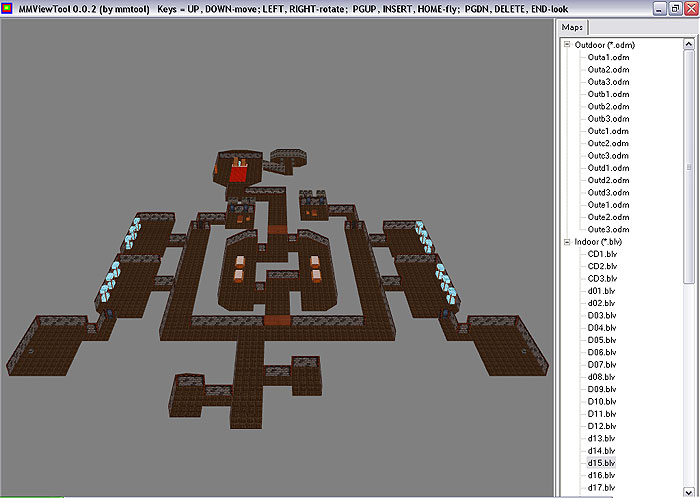Click the MMViewTool application icon in title bar
700x498 pixels.
coord(7,8)
